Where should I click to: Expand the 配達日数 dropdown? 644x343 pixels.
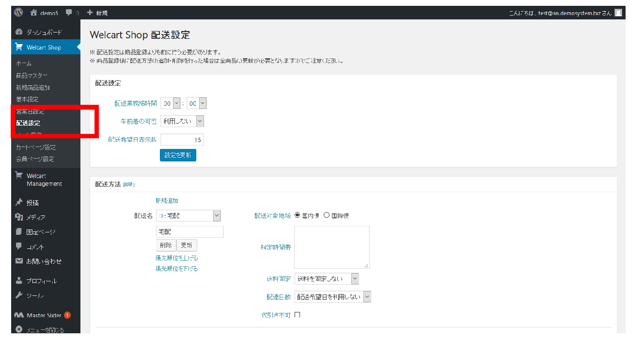tap(333, 296)
